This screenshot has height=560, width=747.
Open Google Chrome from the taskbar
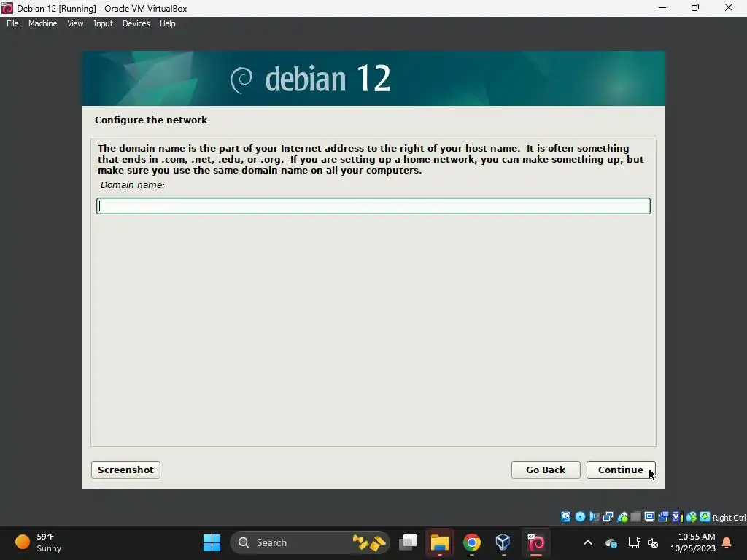(472, 542)
